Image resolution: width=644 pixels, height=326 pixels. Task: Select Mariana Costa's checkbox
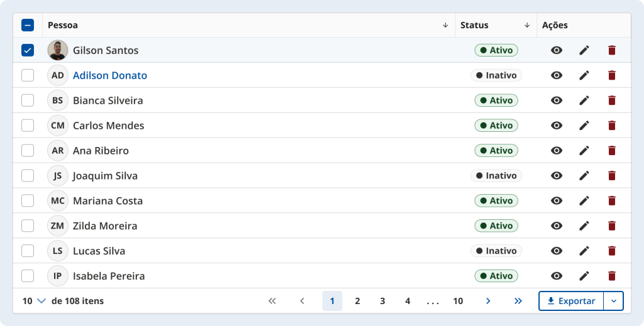pos(28,201)
